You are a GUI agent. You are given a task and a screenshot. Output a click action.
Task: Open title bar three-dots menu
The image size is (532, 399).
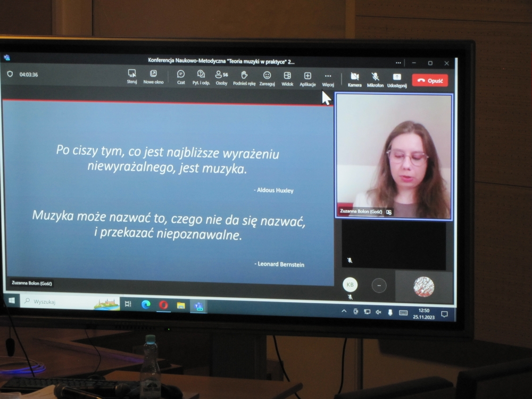point(398,63)
